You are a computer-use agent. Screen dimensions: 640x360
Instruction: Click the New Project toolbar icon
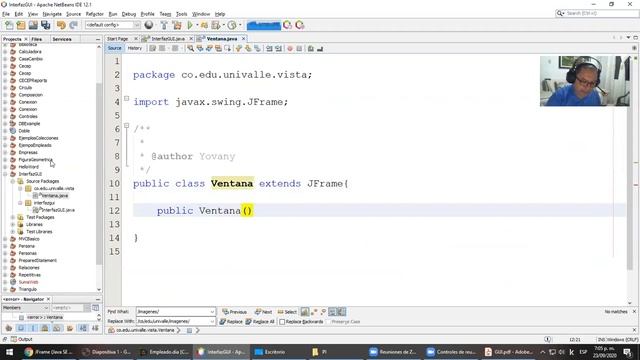(21, 25)
